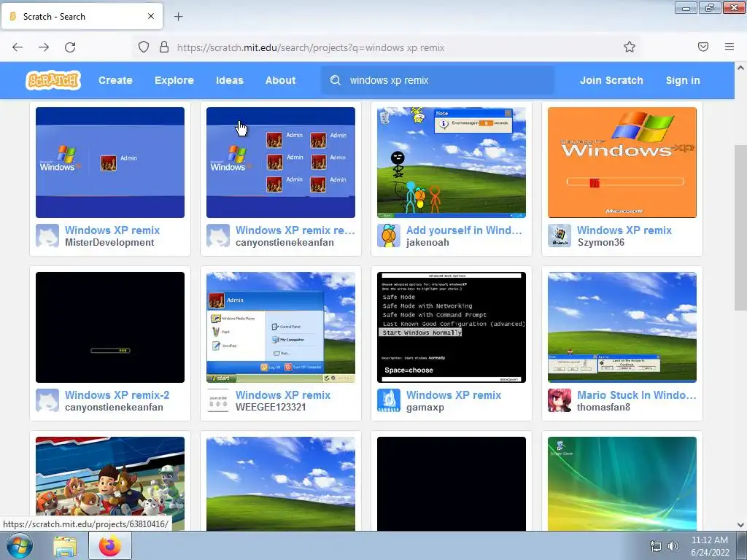The image size is (747, 560).
Task: Open thomasfan8's profile avatar
Action: [560, 400]
